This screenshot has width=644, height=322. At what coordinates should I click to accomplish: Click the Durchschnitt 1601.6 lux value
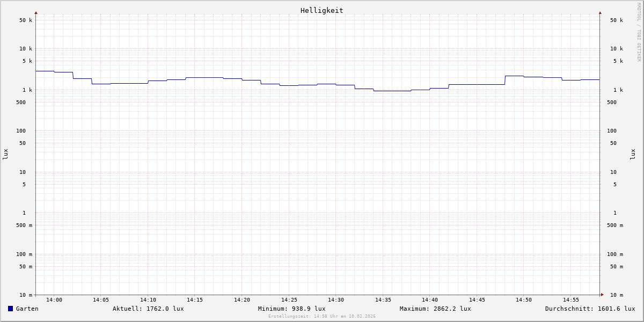(x=590, y=309)
